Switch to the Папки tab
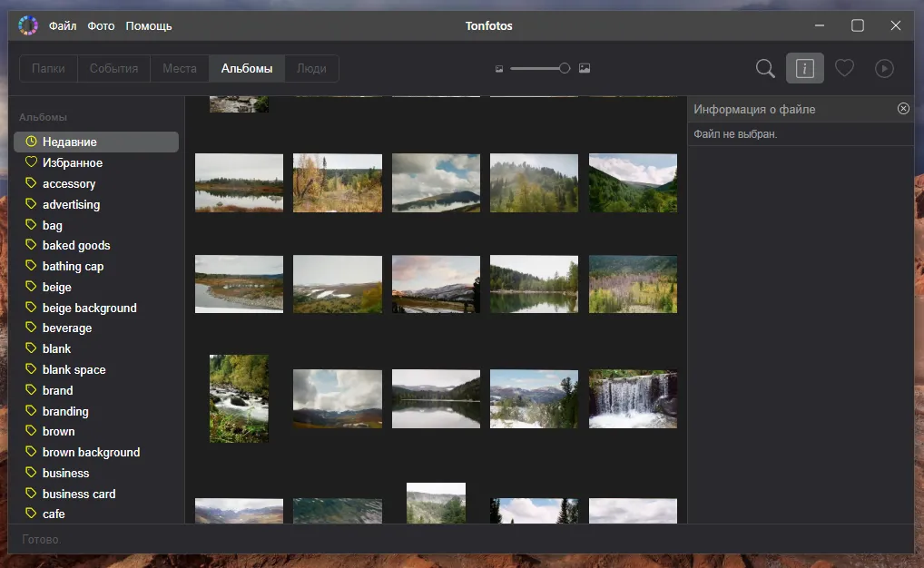Screen dimensions: 924x568 point(48,68)
